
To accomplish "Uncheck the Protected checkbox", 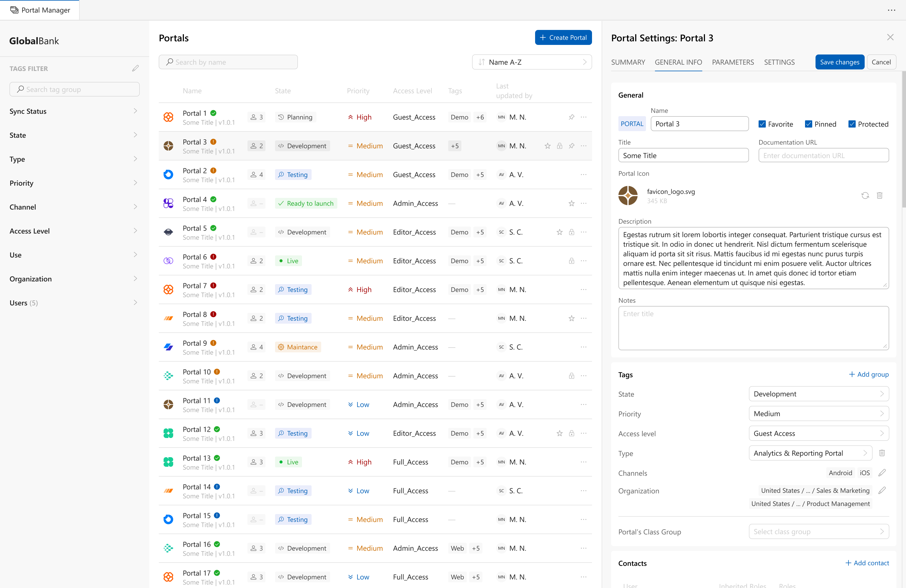I will click(x=852, y=124).
